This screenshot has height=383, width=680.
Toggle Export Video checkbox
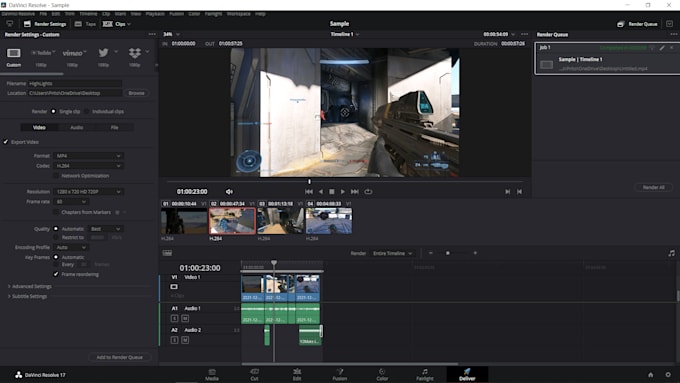[x=6, y=142]
